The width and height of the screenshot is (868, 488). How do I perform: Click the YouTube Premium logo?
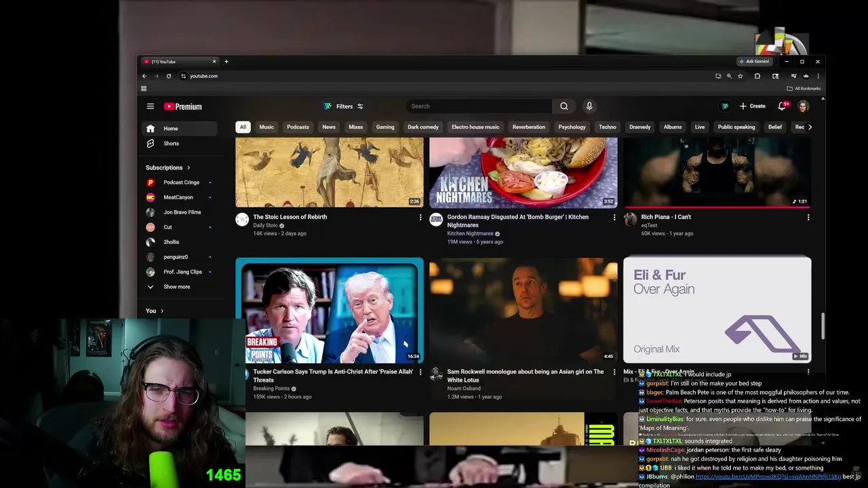point(183,106)
